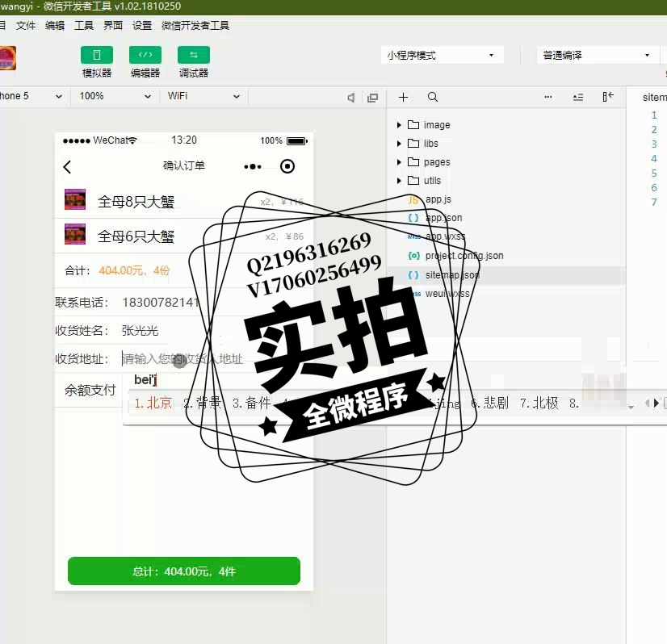Click the 全母8只大蟹 product thumbnail
Viewport: 667px width, 644px height.
click(75, 199)
